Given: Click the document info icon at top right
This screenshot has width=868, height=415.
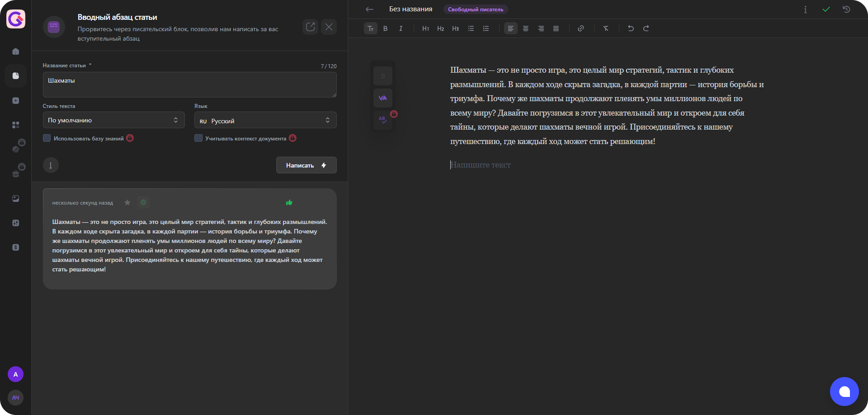Looking at the screenshot, I should (805, 9).
